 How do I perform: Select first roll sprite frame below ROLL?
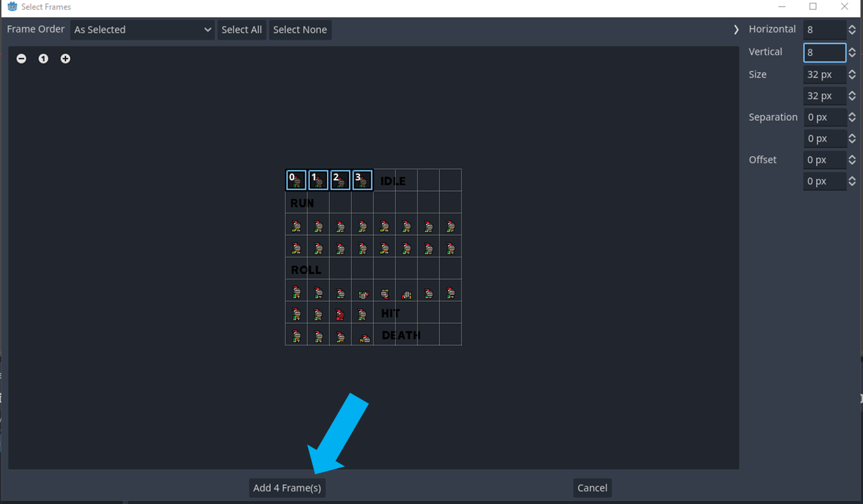click(296, 291)
